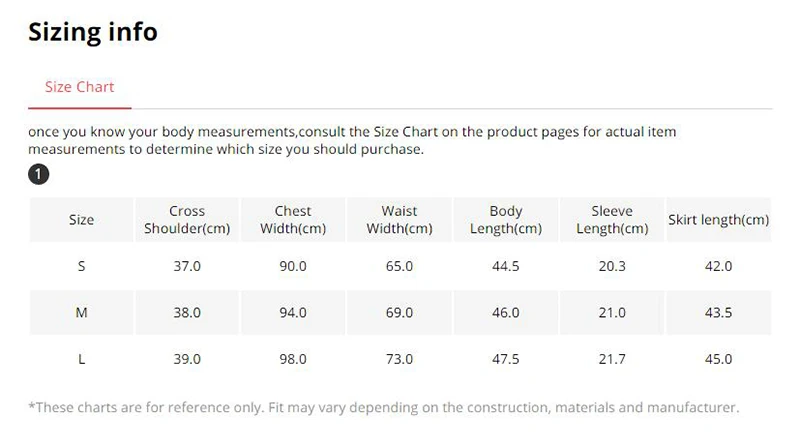Click the Waist Width(cm) column header
The image size is (800, 447).
coord(399,220)
